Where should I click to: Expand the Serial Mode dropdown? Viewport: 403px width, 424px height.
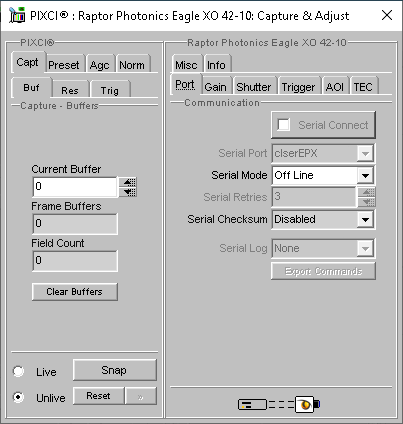pos(365,175)
